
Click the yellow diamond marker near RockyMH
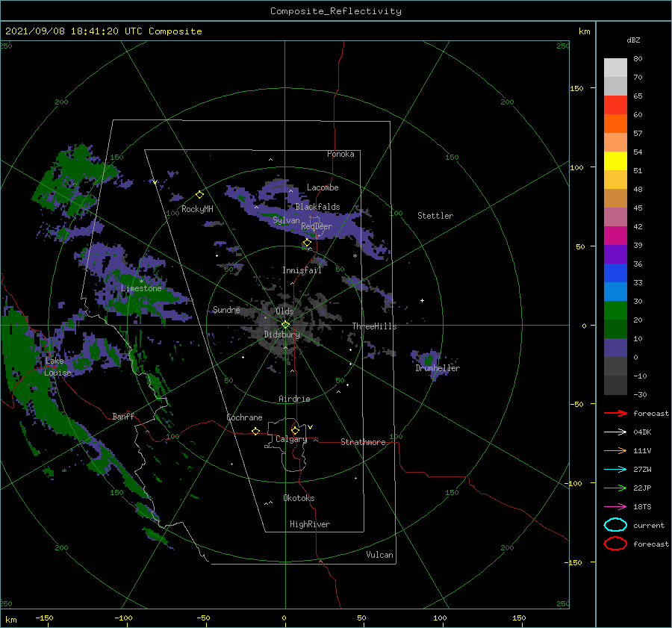point(199,195)
